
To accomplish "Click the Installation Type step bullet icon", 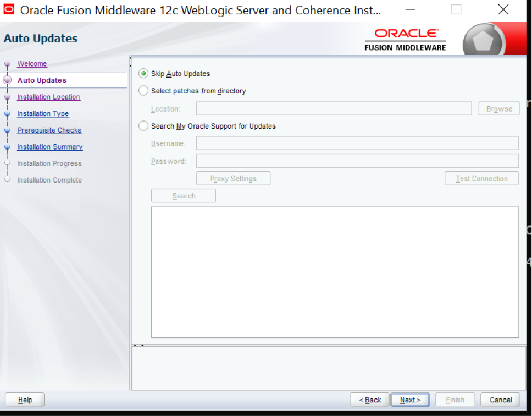I will [x=7, y=114].
